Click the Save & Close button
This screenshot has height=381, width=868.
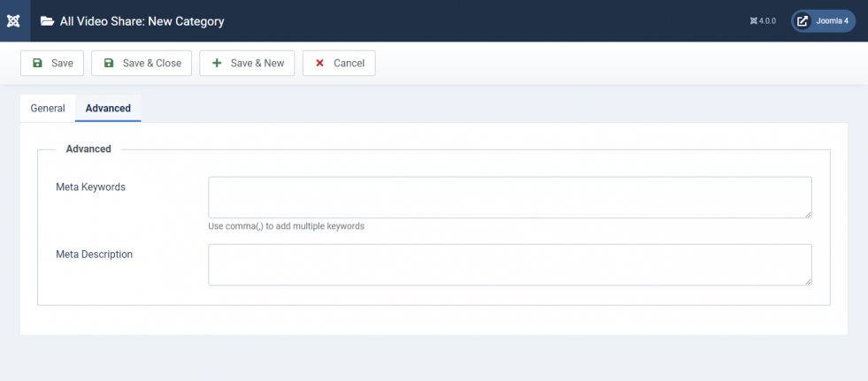click(x=142, y=63)
